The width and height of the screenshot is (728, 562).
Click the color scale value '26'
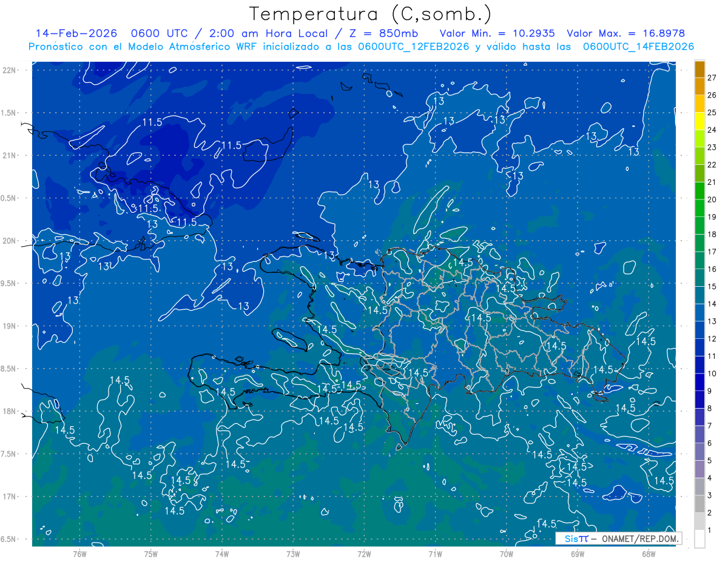[x=712, y=95]
